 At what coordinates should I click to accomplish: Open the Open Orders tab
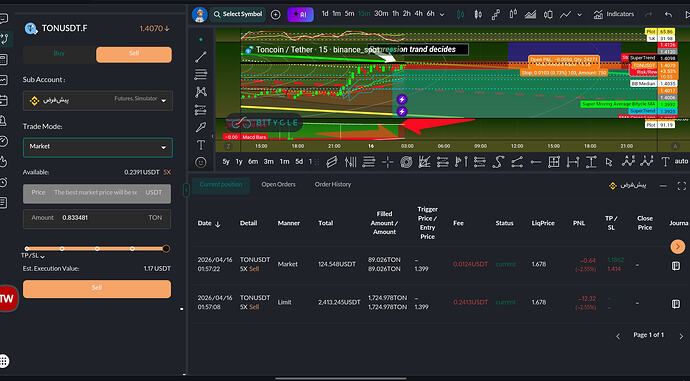point(279,185)
